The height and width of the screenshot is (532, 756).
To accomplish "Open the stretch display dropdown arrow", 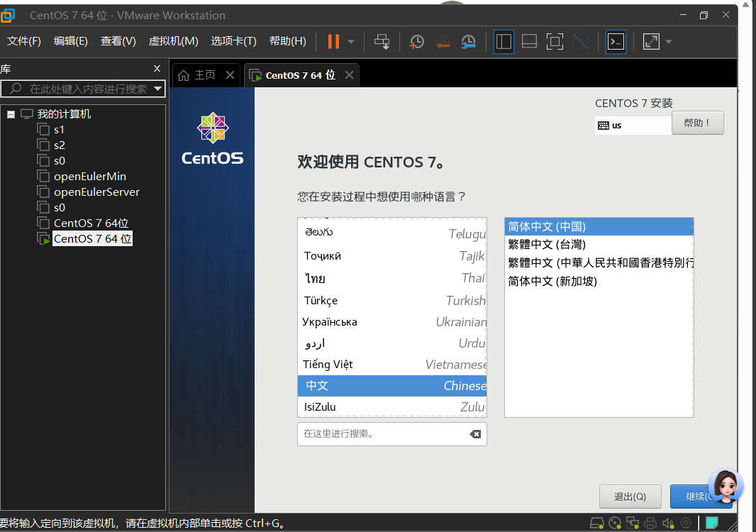I will pos(668,41).
